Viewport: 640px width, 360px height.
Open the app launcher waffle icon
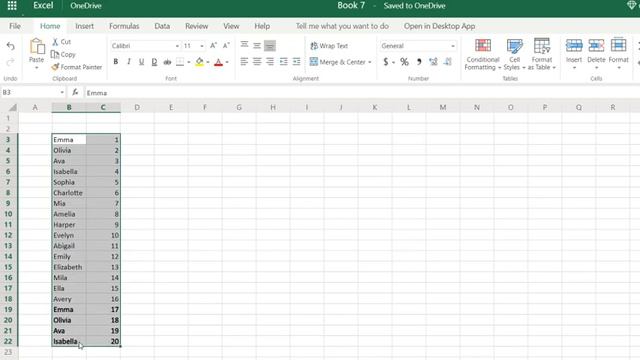point(12,6)
